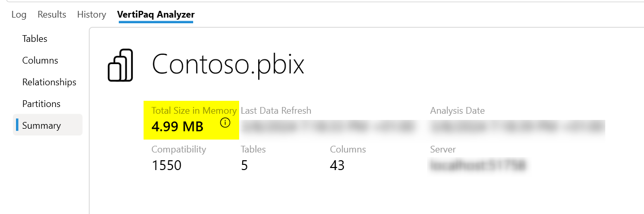Click the 4.99 MB memory size value
Image resolution: width=644 pixels, height=214 pixels.
(x=177, y=126)
